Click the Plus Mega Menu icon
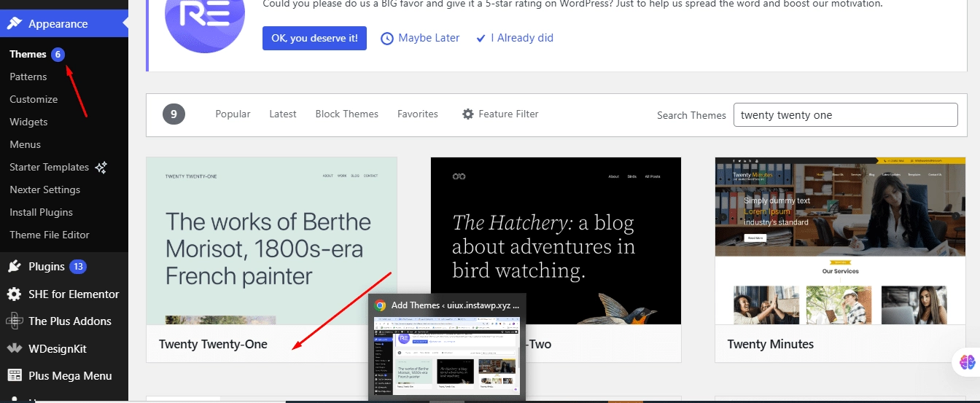This screenshot has width=980, height=403. [14, 376]
